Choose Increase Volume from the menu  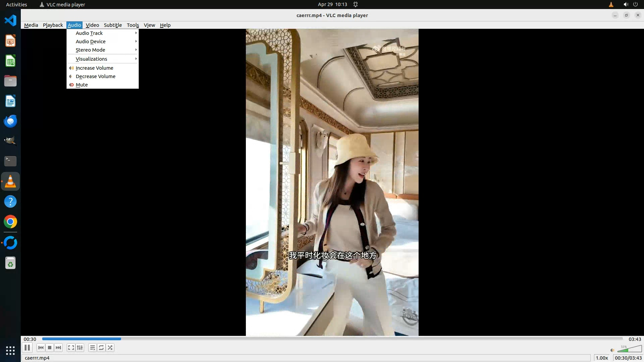(94, 68)
